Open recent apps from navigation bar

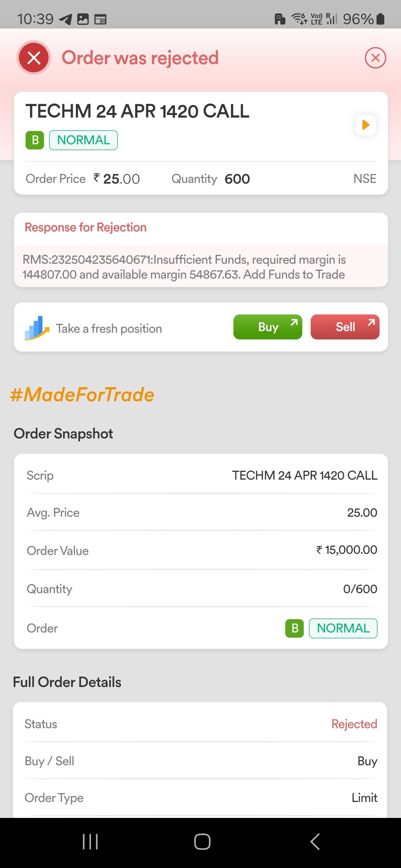pos(90,841)
